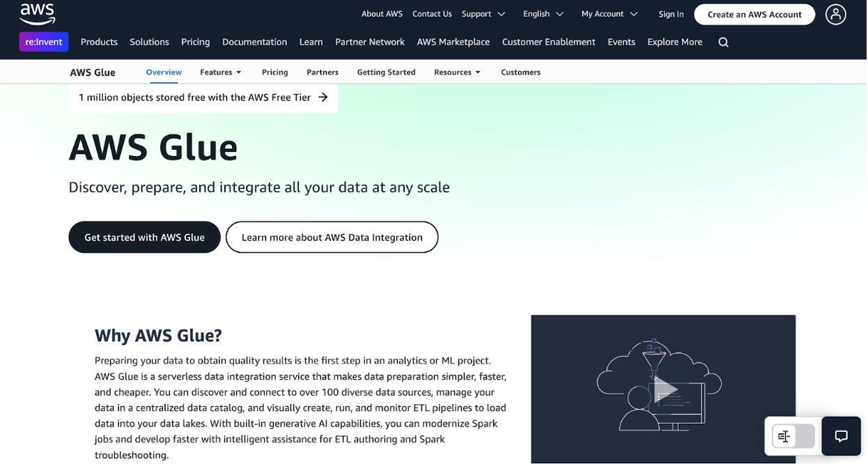The width and height of the screenshot is (868, 464).
Task: Click the Sign In link
Action: [671, 14]
